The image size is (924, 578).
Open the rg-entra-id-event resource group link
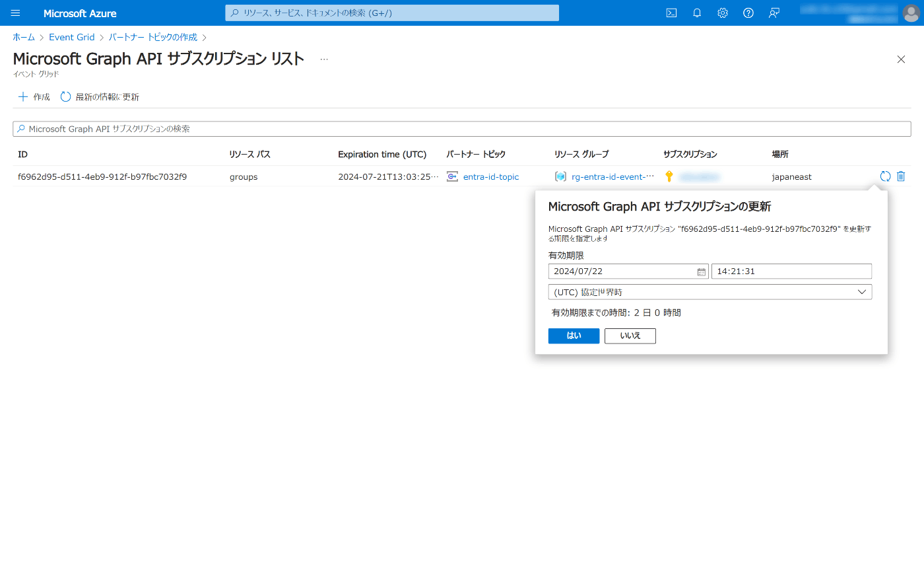point(612,177)
